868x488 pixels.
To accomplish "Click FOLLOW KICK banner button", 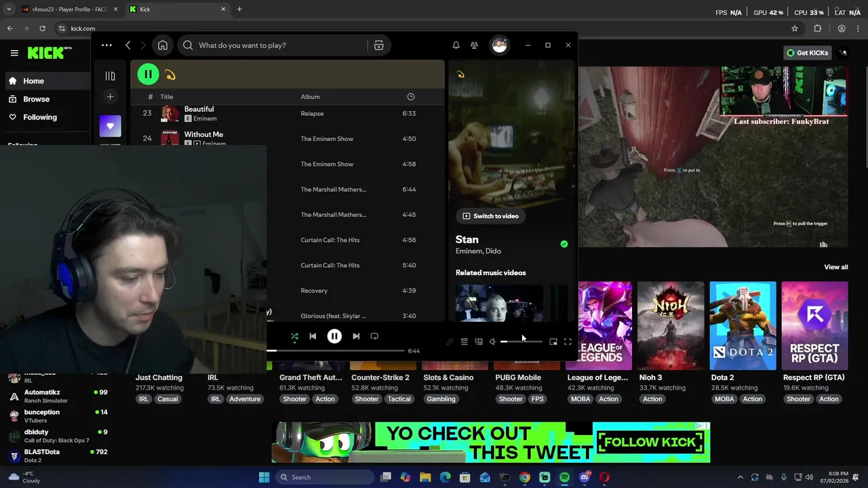I will tap(650, 443).
